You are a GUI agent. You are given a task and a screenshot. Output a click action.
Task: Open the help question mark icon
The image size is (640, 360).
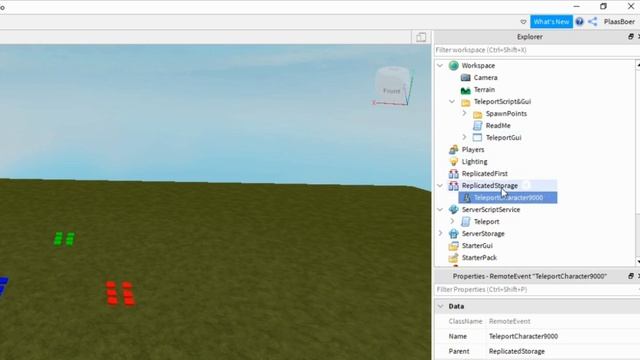click(580, 22)
